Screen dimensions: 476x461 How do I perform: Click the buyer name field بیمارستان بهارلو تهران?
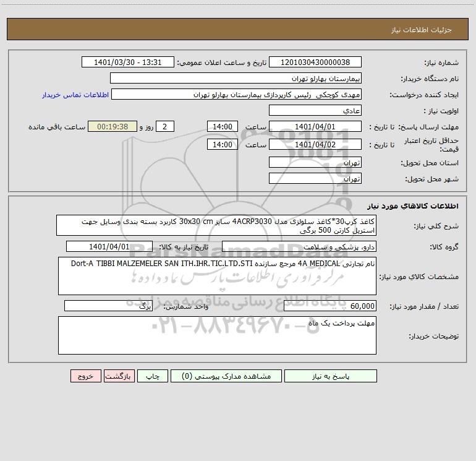click(236, 79)
